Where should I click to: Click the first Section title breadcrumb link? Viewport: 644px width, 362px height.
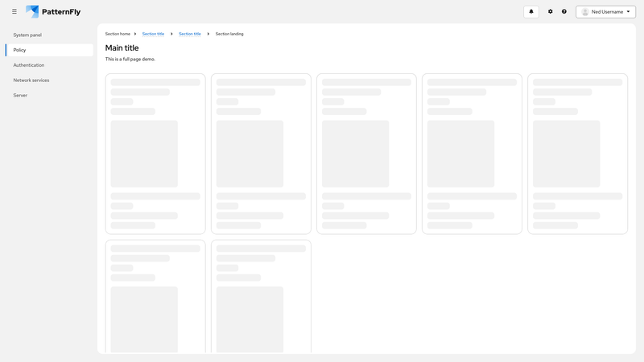153,34
